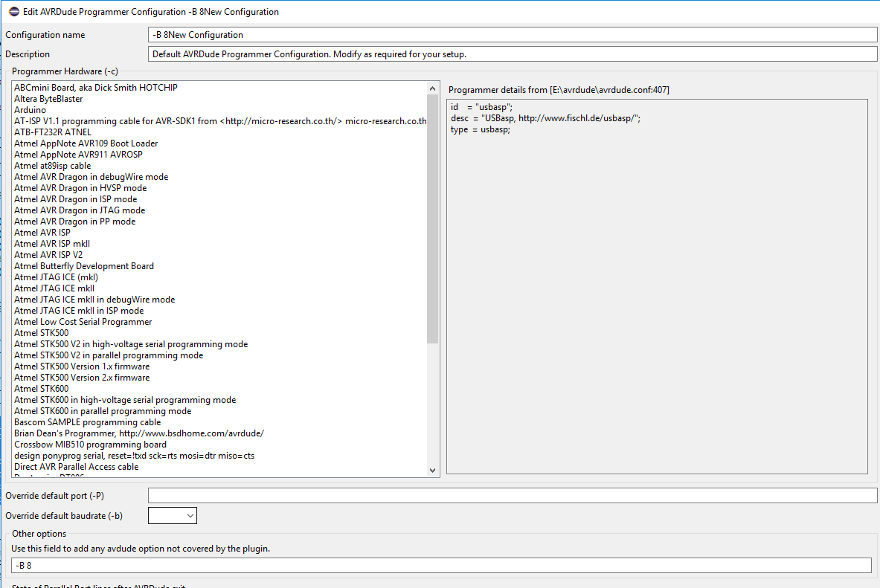Select ABCmini Board, aka Dick Smith HOTCHIP
Image resolution: width=880 pixels, height=588 pixels.
(x=96, y=88)
